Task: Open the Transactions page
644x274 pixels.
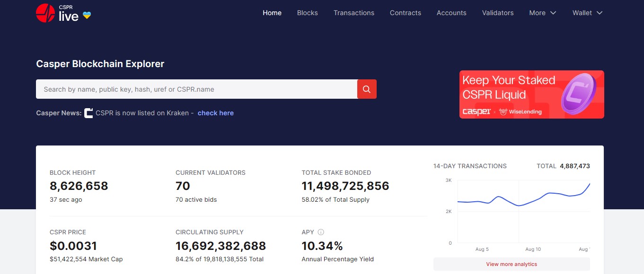Action: click(354, 13)
